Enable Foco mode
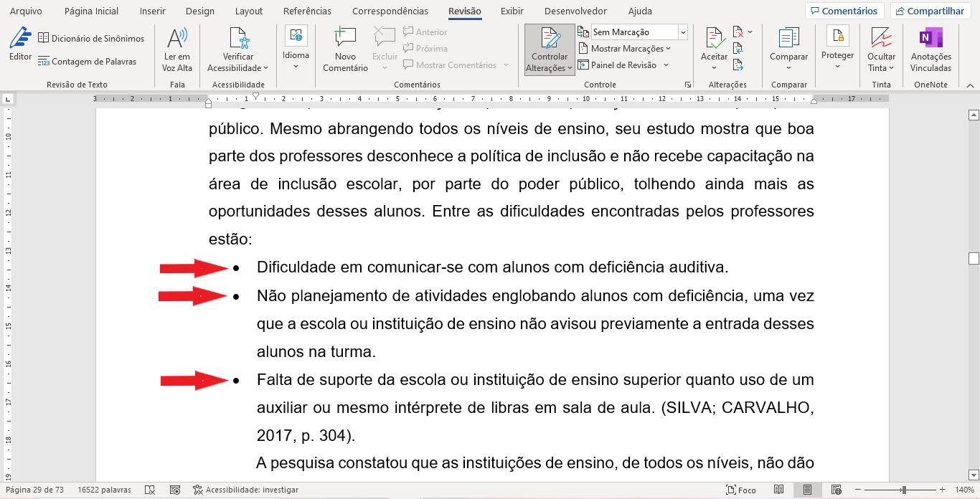Screen dimensions: 980x499 click(741, 490)
